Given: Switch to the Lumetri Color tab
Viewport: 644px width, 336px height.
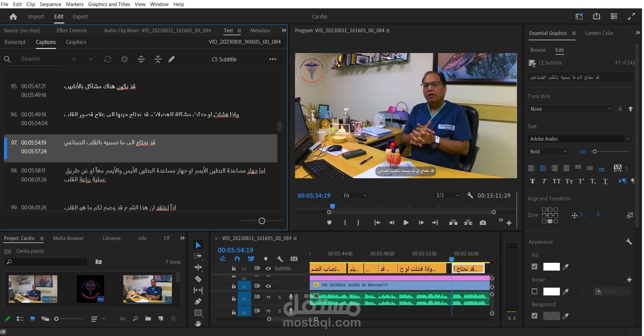Looking at the screenshot, I should click(x=599, y=33).
